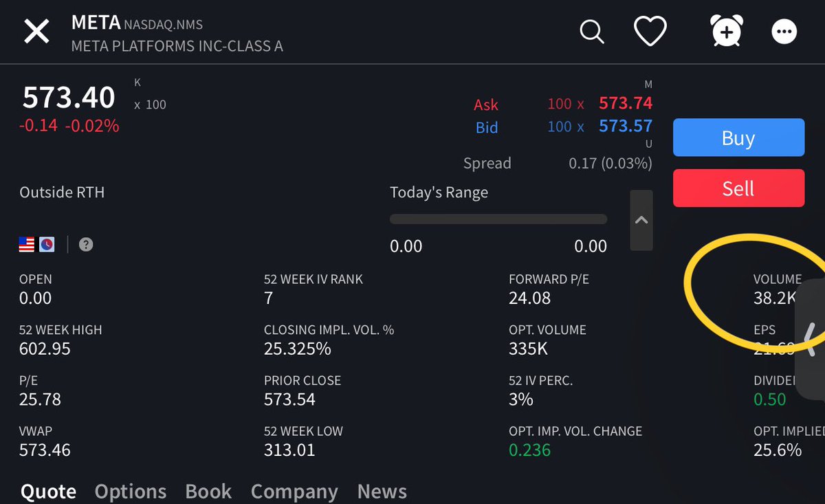Tap the P/E value 25.78
The image size is (825, 504).
point(40,399)
